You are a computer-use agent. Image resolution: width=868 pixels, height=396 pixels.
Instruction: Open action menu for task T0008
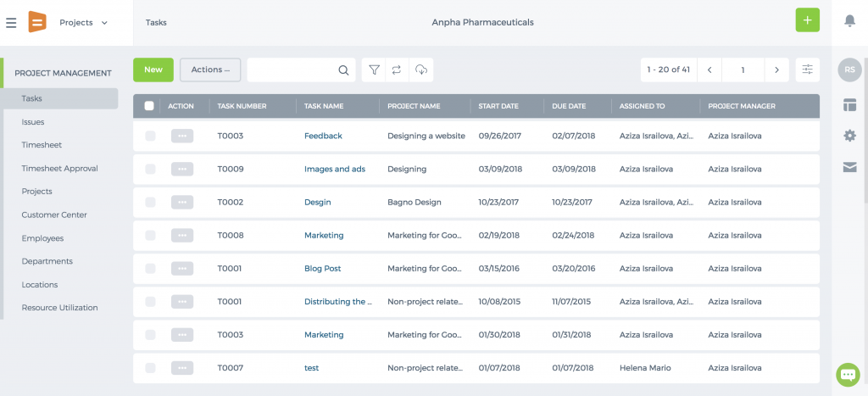point(182,236)
